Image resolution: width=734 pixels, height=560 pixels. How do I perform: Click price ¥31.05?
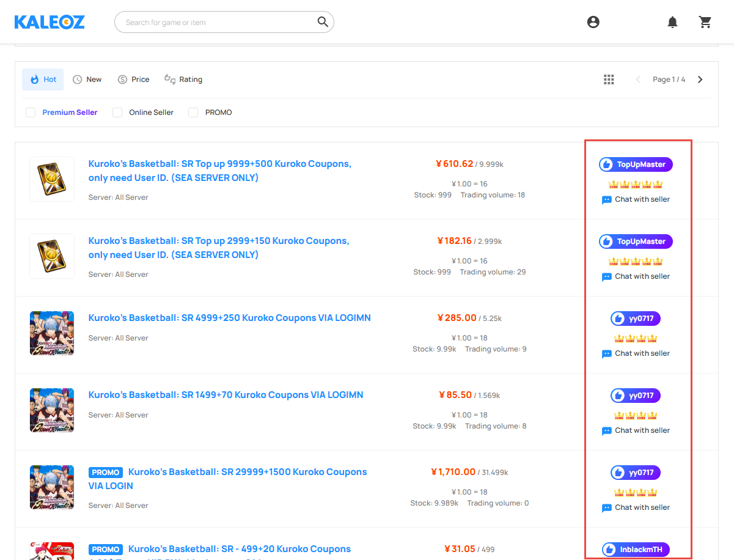(460, 549)
